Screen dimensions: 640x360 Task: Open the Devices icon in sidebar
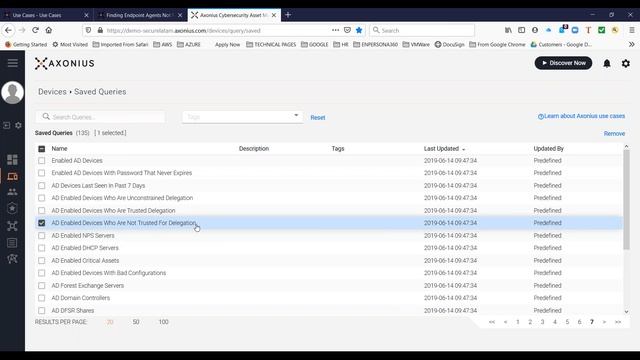(12, 176)
